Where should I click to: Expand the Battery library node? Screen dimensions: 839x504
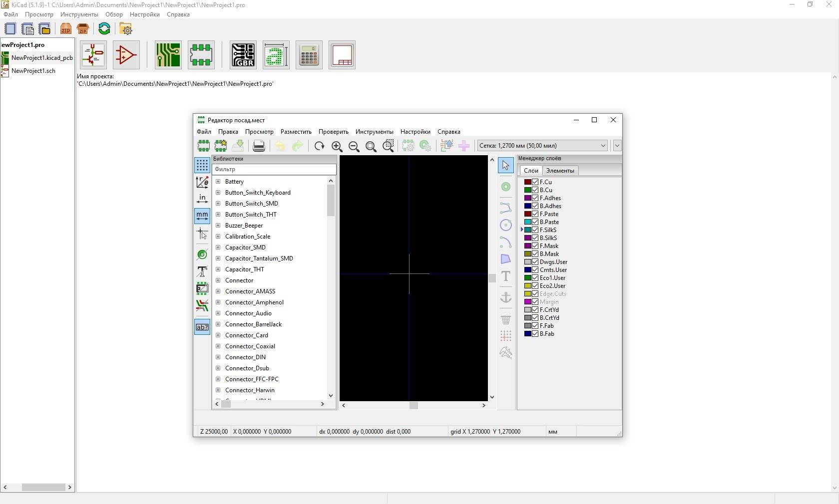click(218, 182)
